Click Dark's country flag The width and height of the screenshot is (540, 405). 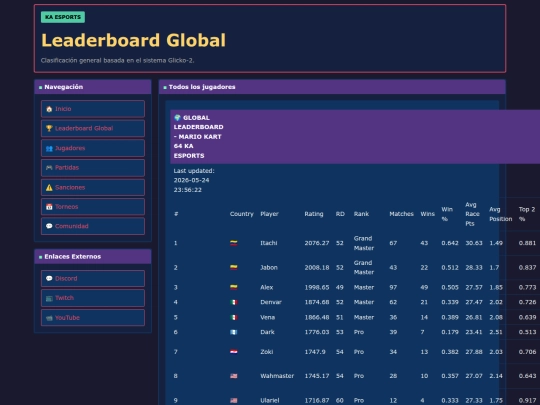(x=233, y=332)
